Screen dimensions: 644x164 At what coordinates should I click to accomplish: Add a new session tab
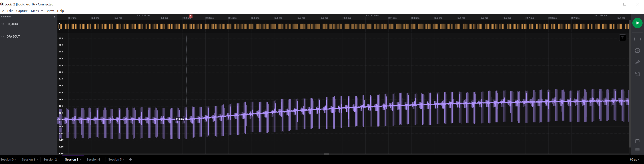[131, 159]
